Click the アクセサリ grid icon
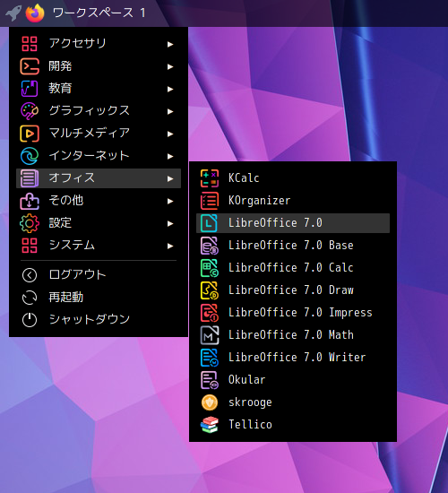The width and height of the screenshot is (448, 493). coord(30,44)
